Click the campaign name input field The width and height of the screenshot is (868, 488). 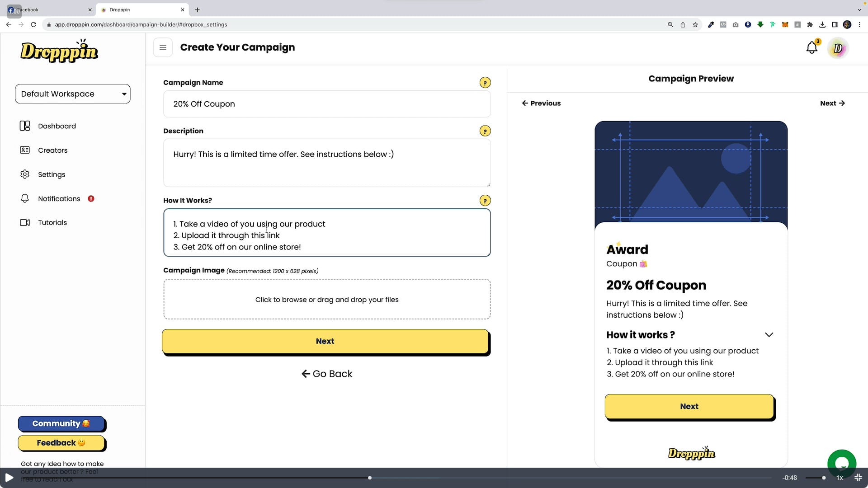[x=327, y=103]
